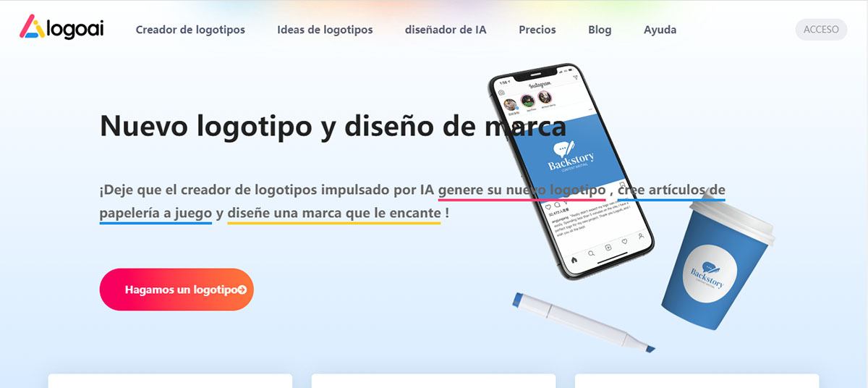Image resolution: width=868 pixels, height=388 pixels.
Task: Open the Precios page
Action: [x=537, y=30]
